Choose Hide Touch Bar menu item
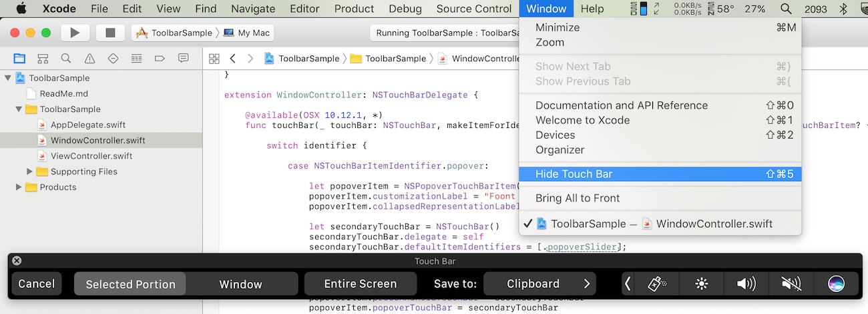 (660, 174)
